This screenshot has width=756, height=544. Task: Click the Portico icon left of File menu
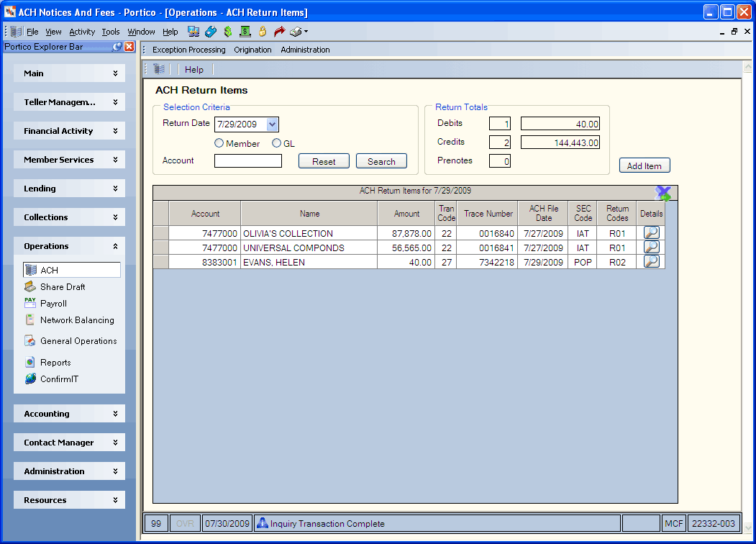16,32
